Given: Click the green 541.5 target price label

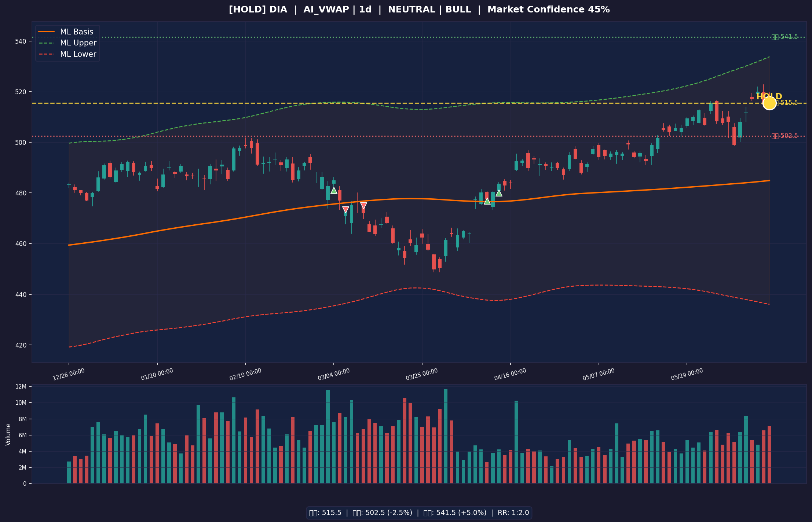Looking at the screenshot, I should tap(784, 37).
